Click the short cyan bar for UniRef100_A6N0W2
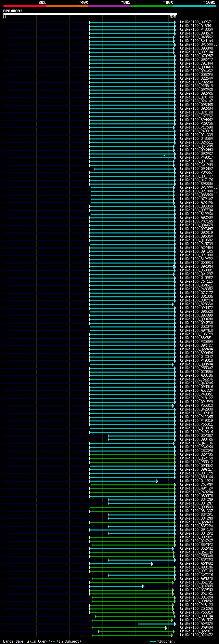The width and height of the screenshot is (219, 644). click(121, 563)
